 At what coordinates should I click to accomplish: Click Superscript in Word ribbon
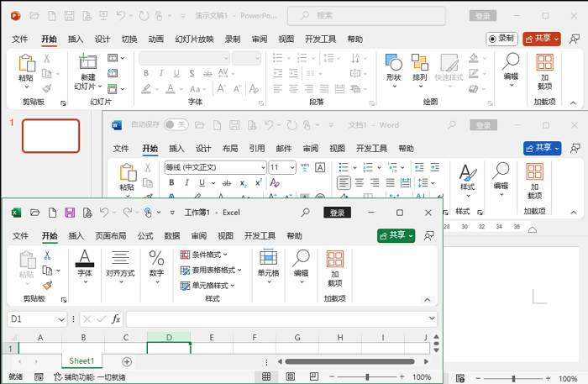[x=259, y=182]
